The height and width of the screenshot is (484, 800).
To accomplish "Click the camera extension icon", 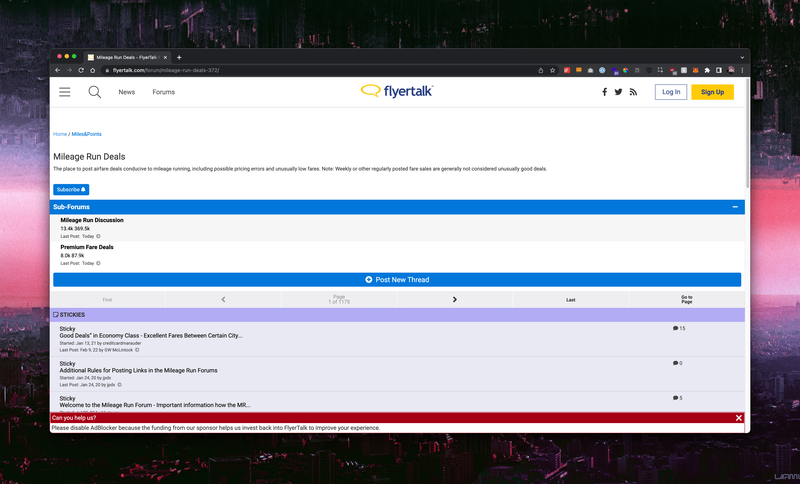I will tap(590, 70).
